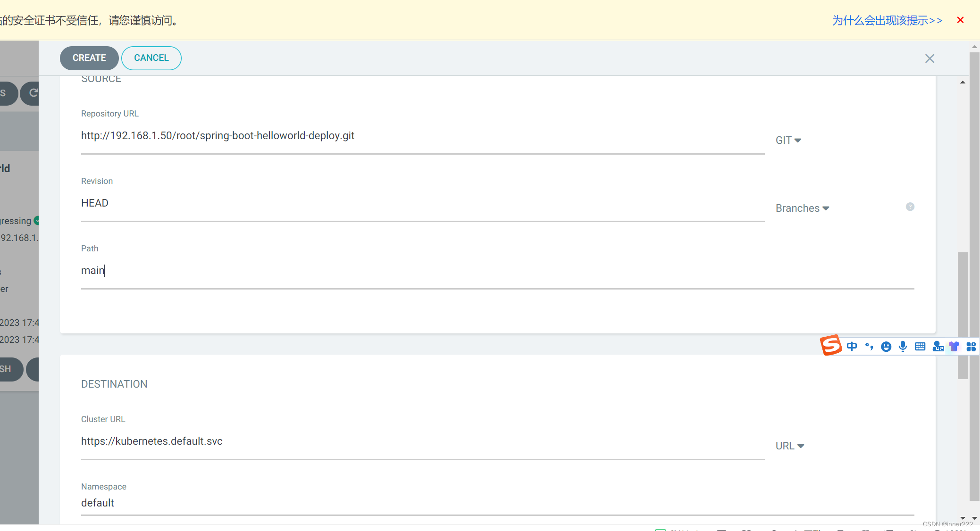Click the inner panel scroll up arrow
Viewport: 980px width, 531px height.
click(963, 82)
